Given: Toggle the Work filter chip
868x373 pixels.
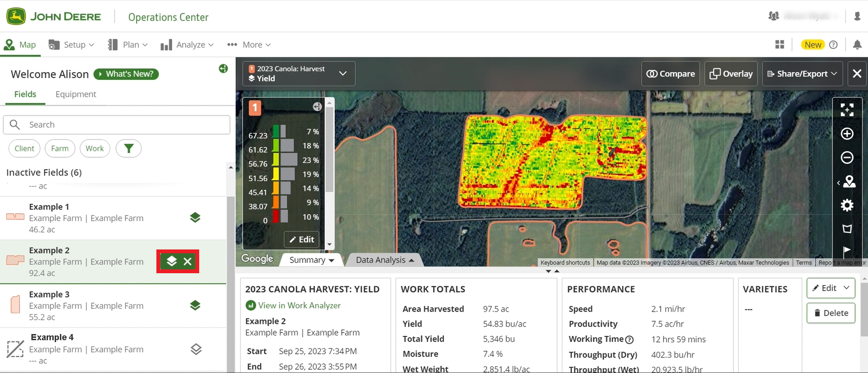Looking at the screenshot, I should [x=95, y=148].
